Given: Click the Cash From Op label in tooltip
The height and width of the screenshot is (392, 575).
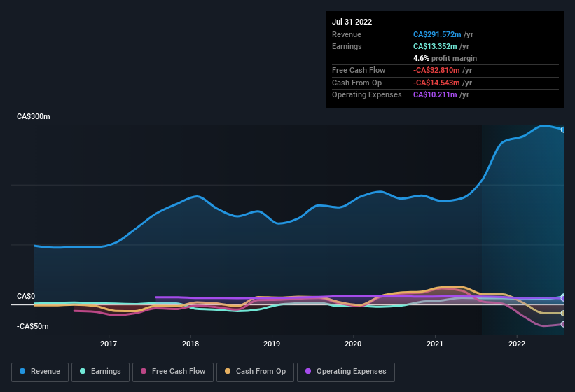Looking at the screenshot, I should [356, 83].
